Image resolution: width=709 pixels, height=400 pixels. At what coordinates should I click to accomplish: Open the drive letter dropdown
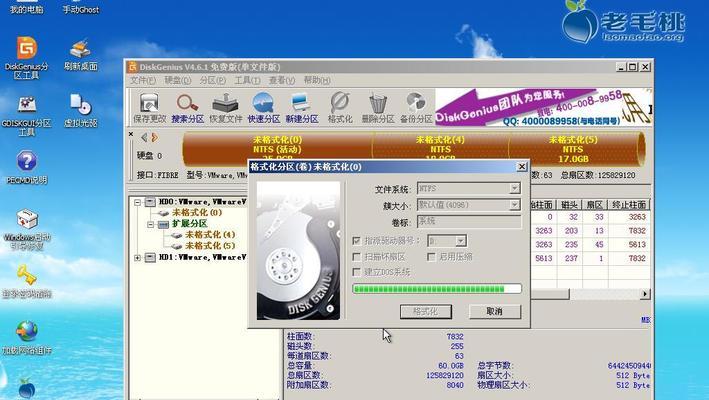pyautogui.click(x=461, y=241)
